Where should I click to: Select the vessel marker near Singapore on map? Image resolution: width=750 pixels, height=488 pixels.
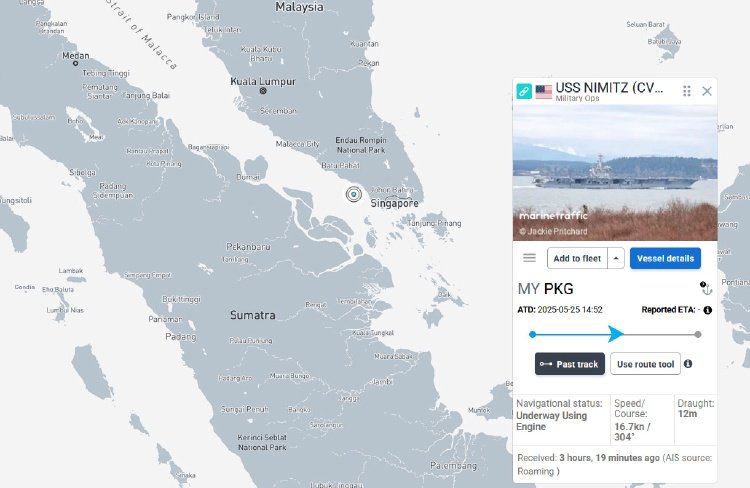tap(352, 194)
